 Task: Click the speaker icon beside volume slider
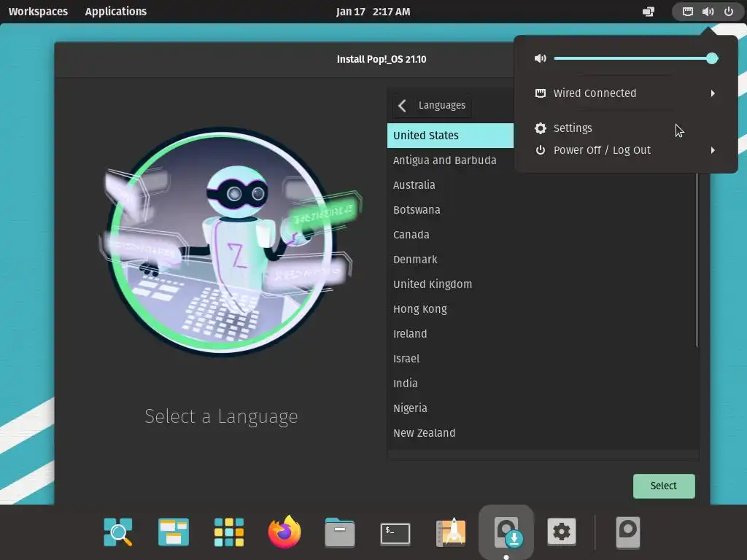(541, 58)
